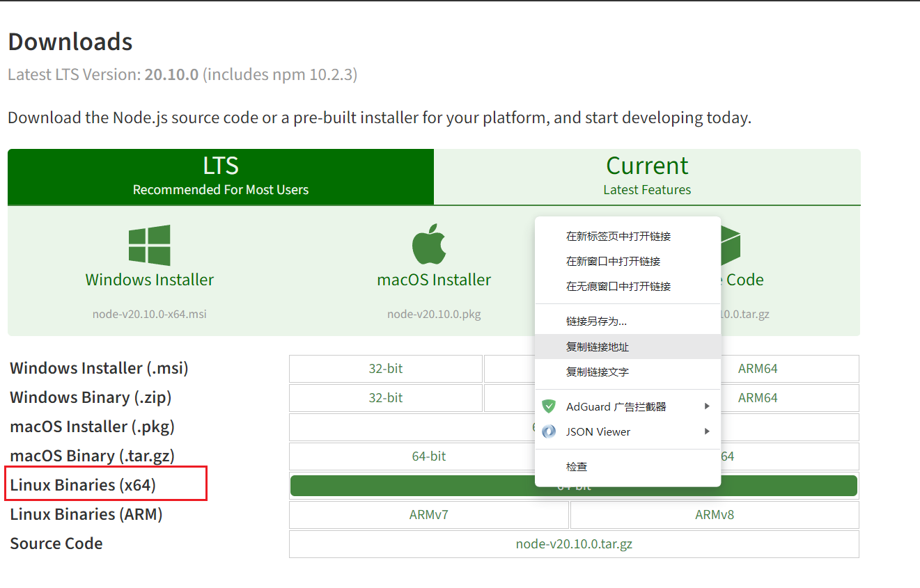Click node-v20.10.0.pkg file name text
The width and height of the screenshot is (920, 588).
(x=434, y=314)
